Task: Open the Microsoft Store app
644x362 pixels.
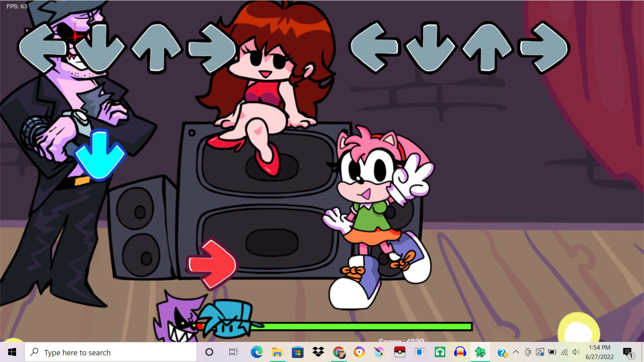Action: click(x=298, y=352)
